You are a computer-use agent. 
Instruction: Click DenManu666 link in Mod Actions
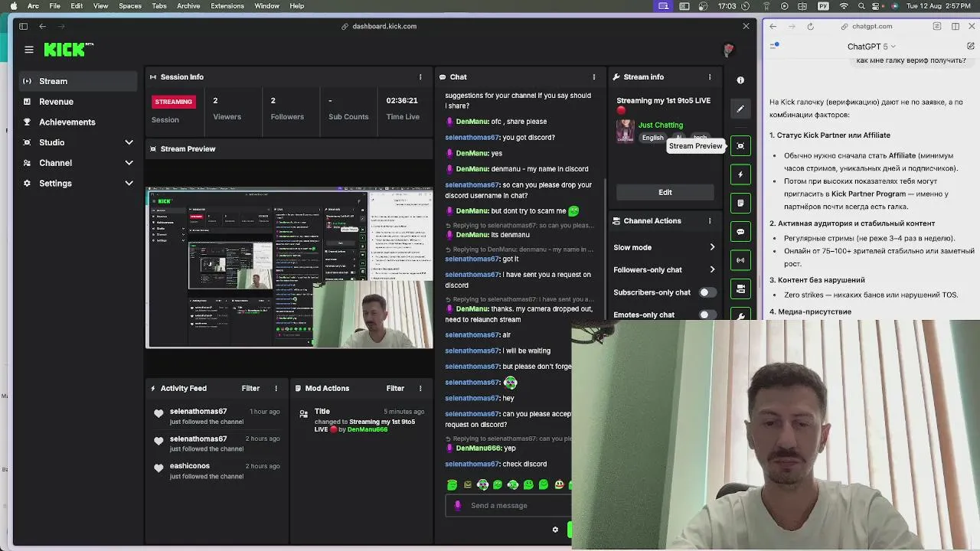pos(367,430)
